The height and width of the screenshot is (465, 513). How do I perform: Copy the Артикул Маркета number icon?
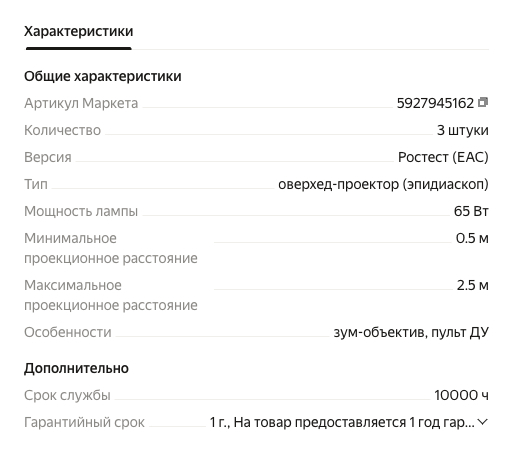[483, 102]
